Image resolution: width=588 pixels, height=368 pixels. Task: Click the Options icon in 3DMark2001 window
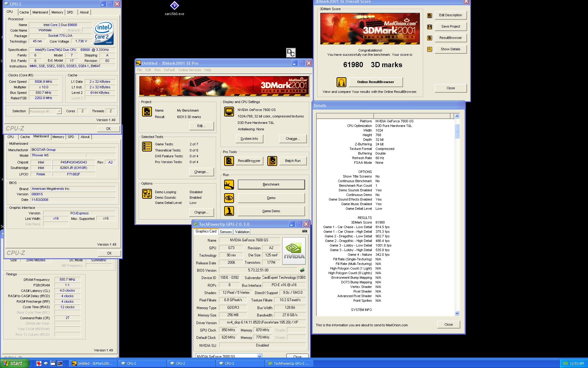147,194
